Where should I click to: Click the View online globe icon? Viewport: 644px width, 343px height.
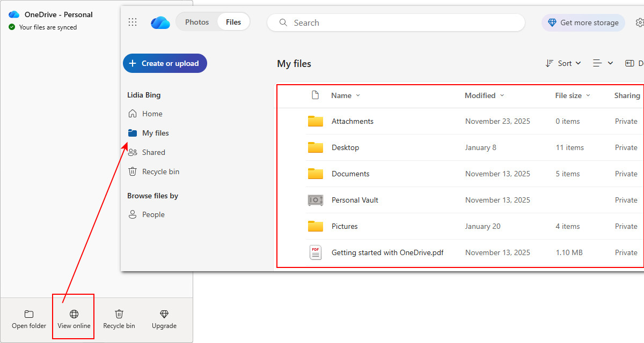74,314
